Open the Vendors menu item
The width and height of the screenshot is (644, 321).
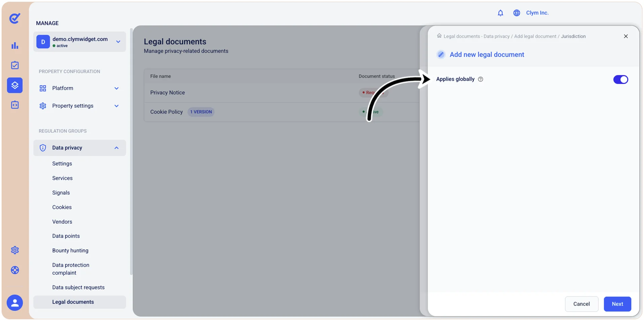coord(62,222)
